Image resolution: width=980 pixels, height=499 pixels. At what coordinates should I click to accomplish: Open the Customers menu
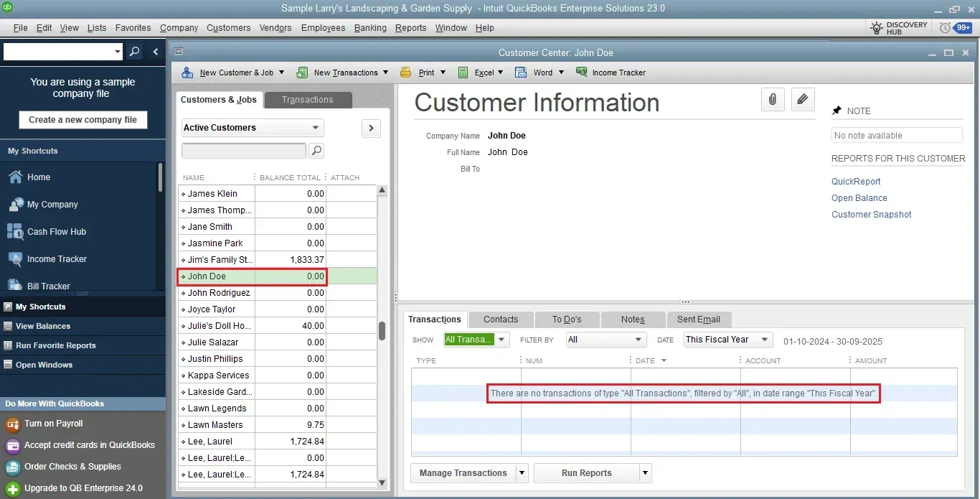pos(229,28)
